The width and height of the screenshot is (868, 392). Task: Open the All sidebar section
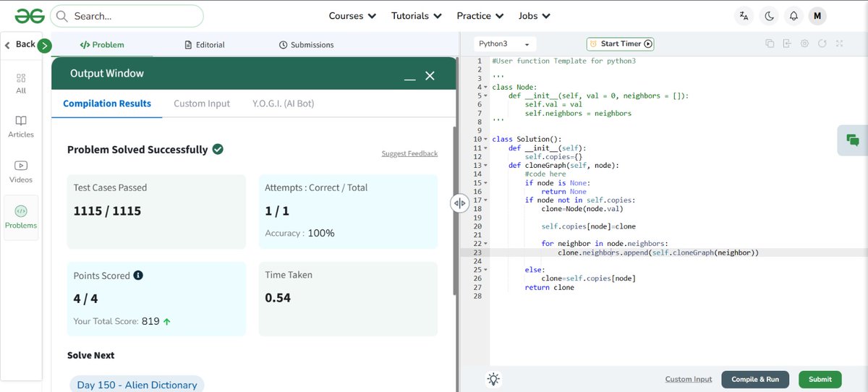21,84
